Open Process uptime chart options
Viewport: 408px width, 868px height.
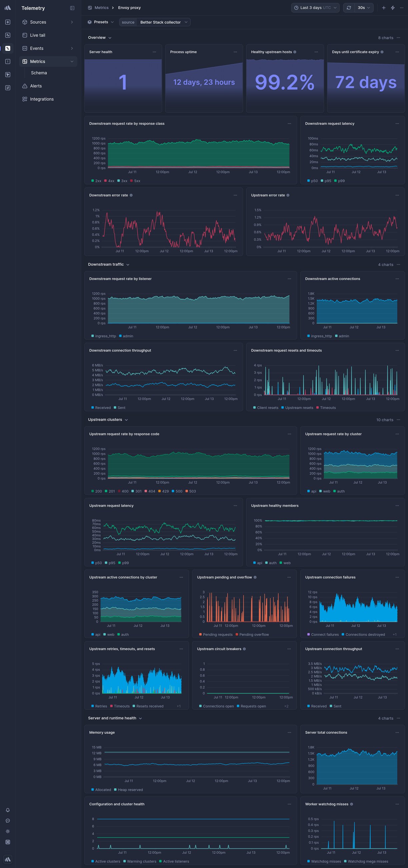[235, 52]
